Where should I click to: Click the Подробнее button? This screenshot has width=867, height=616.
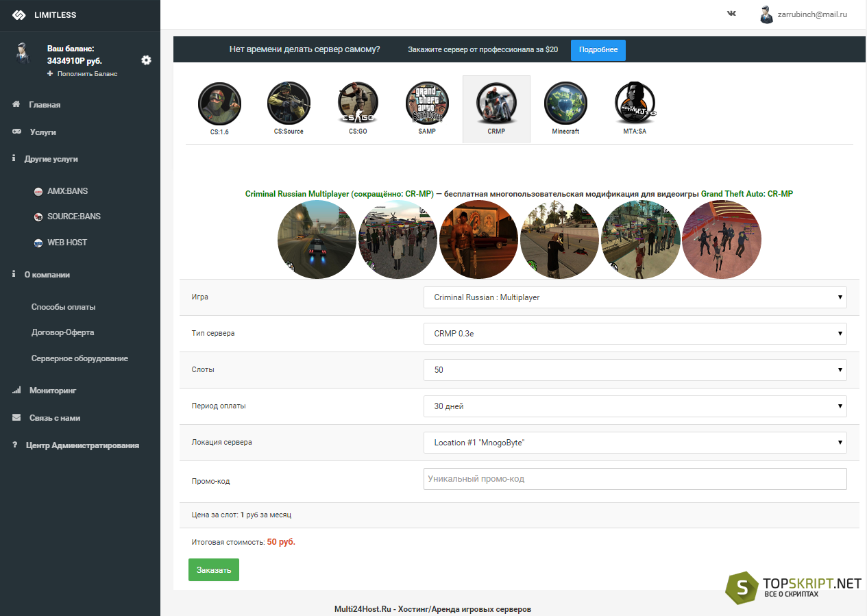point(598,50)
